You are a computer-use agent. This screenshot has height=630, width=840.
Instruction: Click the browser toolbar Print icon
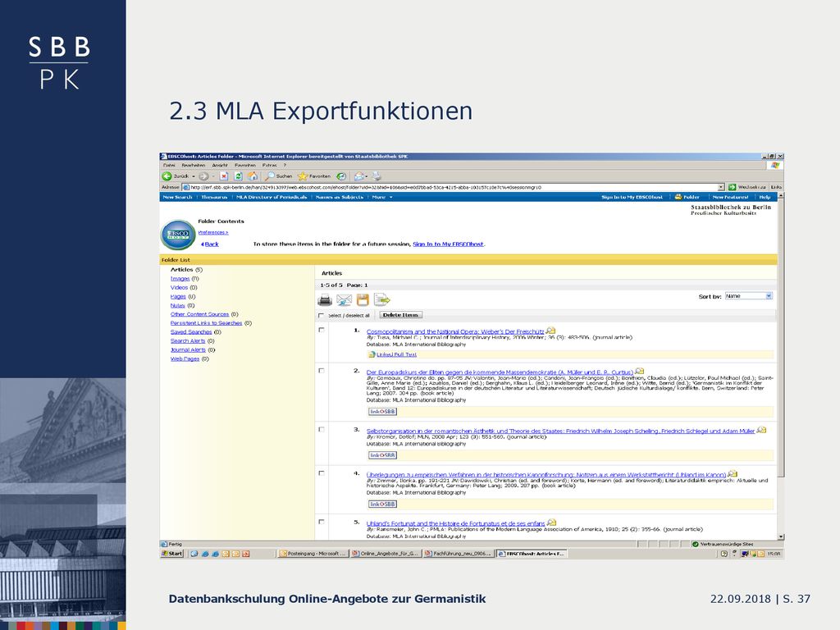377,176
